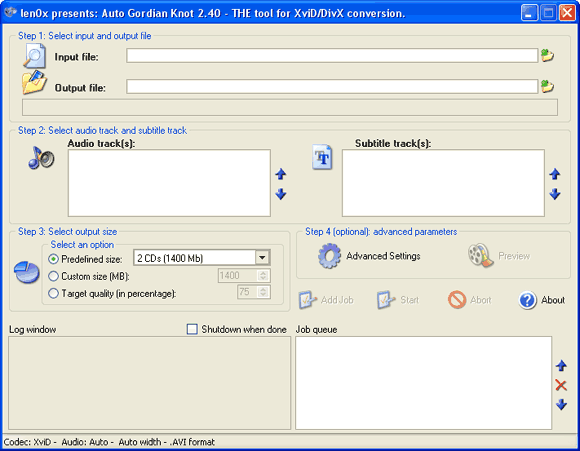
Task: Move audio track down with arrow
Action: (281, 194)
